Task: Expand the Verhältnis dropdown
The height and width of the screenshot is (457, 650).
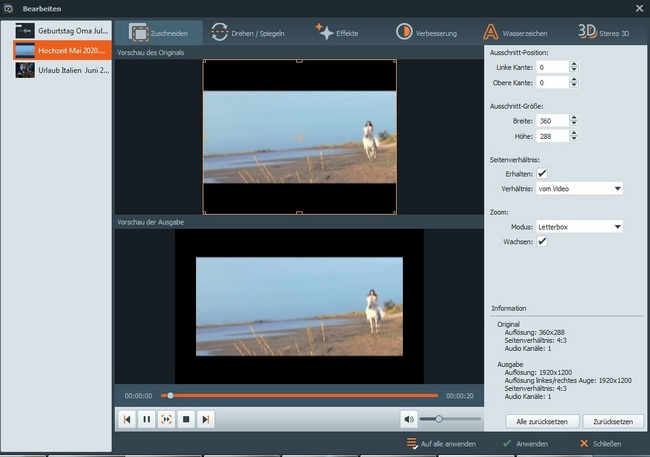Action: pyautogui.click(x=579, y=188)
